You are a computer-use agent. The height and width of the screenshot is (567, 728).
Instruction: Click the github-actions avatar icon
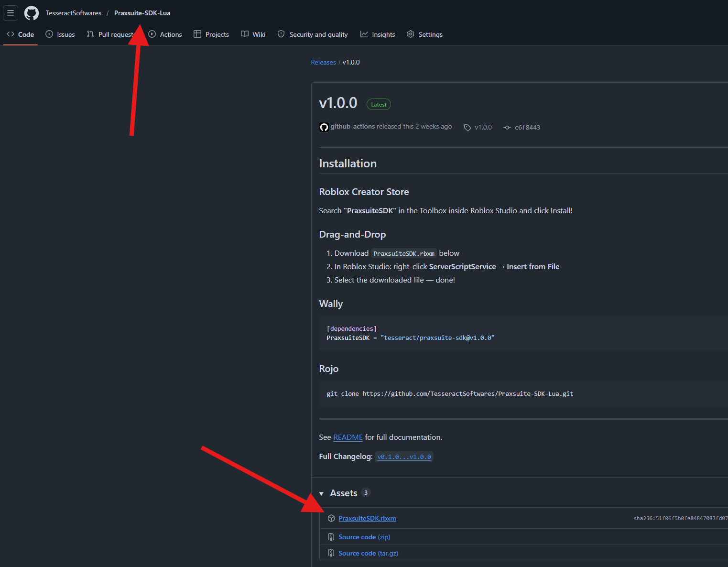pyautogui.click(x=324, y=127)
